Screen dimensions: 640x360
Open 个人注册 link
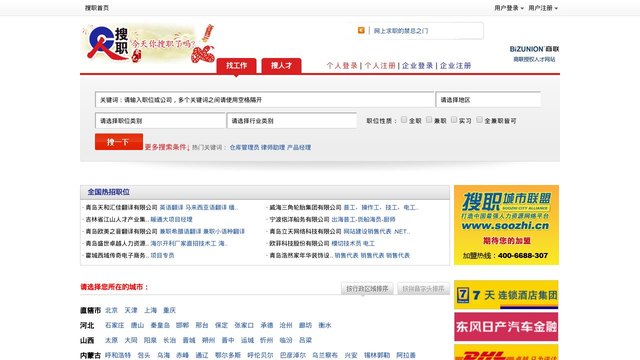380,66
